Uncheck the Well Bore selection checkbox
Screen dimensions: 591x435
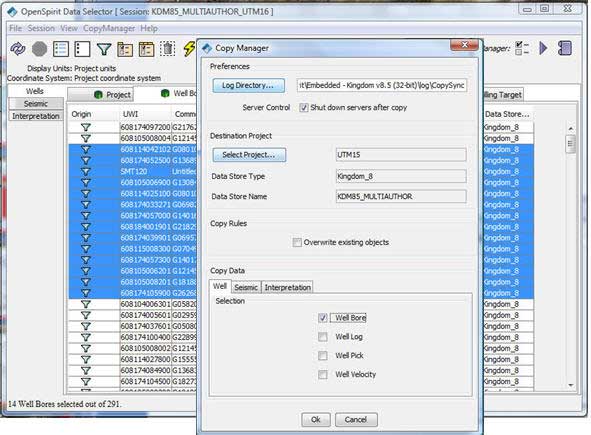(323, 318)
